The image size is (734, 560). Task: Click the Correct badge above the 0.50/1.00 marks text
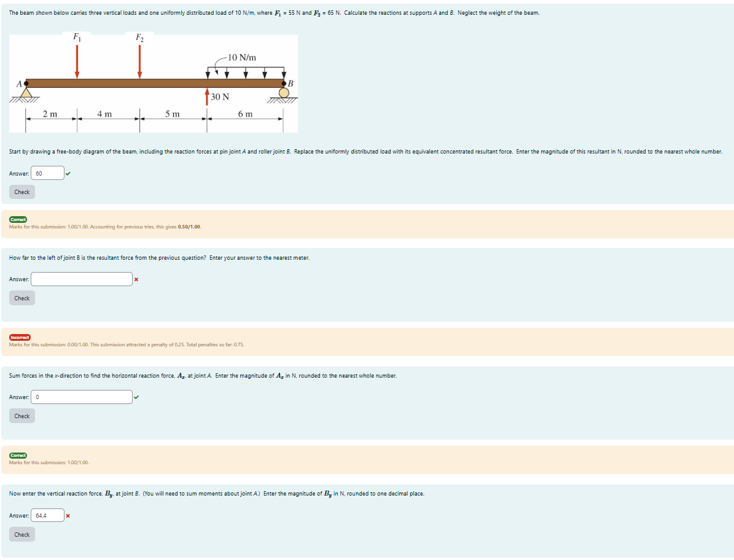tap(18, 219)
